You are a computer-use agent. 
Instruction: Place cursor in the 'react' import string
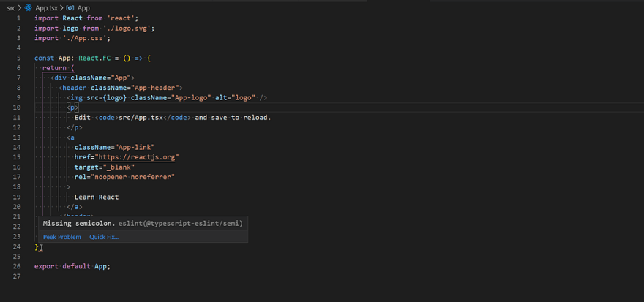click(121, 18)
